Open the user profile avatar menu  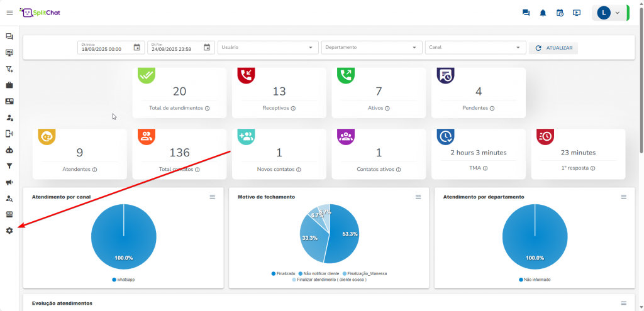click(x=608, y=13)
